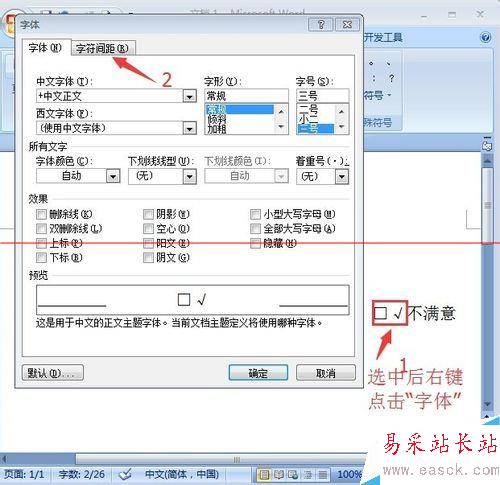This screenshot has width=500, height=485.
Task: Insert the colon symbol from ribbon
Action: point(374,79)
